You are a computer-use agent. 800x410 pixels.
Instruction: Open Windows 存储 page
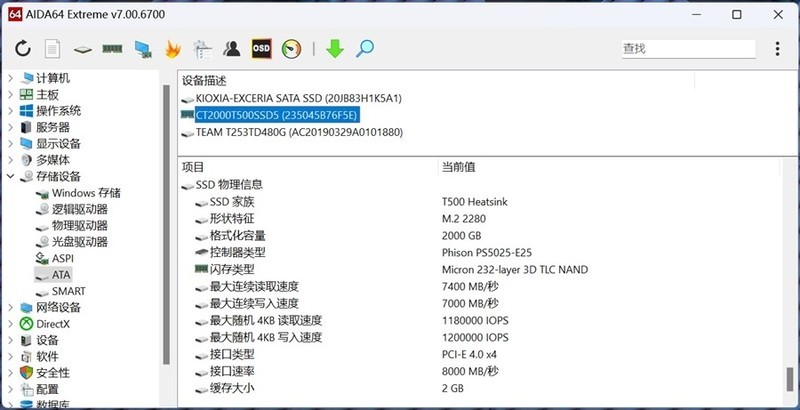(x=86, y=193)
